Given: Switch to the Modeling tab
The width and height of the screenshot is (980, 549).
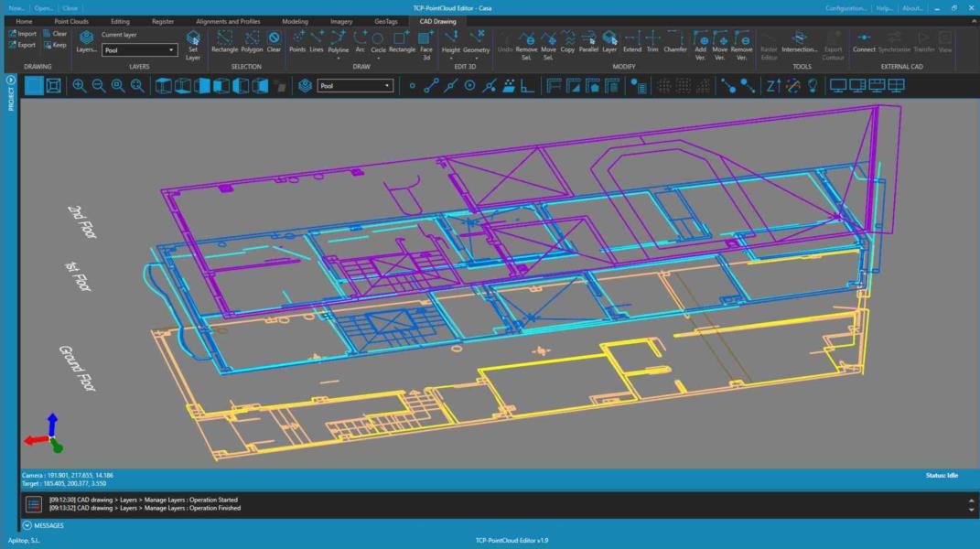Looking at the screenshot, I should pyautogui.click(x=295, y=20).
